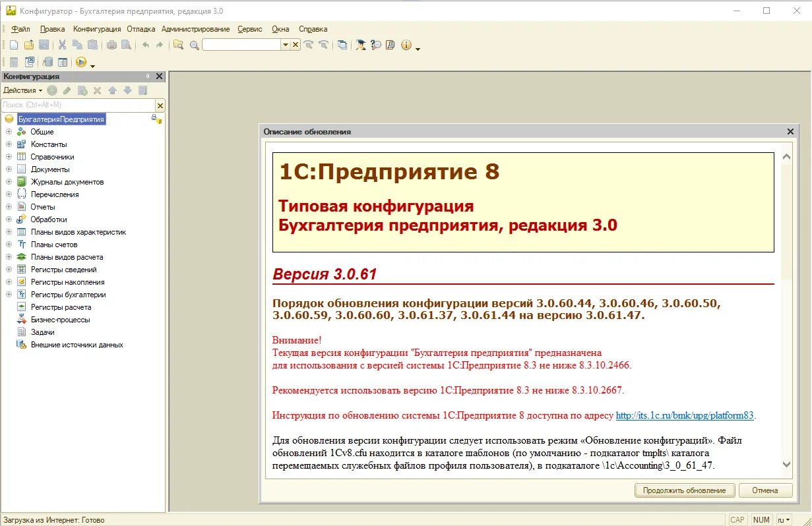
Task: Click the Redo arrow icon
Action: 159,45
